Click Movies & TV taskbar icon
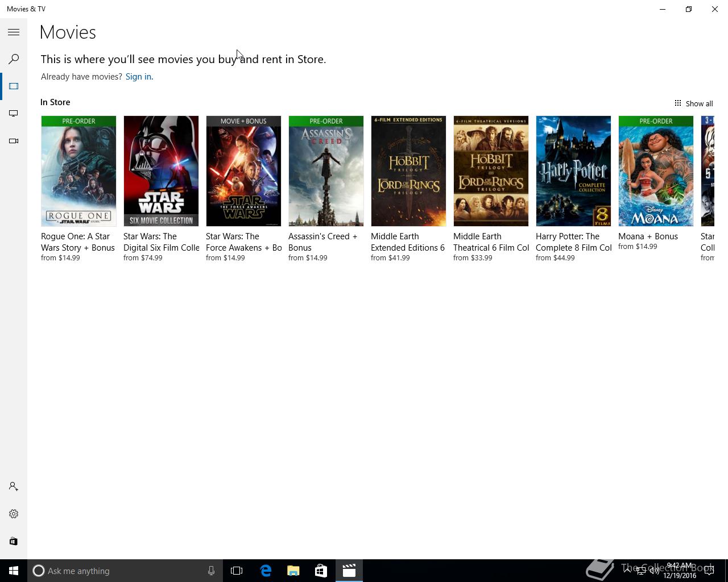Image resolution: width=728 pixels, height=582 pixels. coord(349,571)
